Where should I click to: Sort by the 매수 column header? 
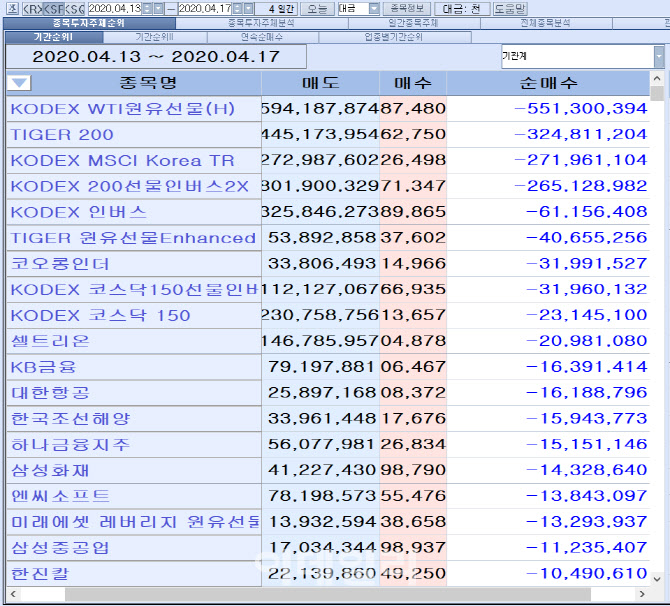(413, 83)
